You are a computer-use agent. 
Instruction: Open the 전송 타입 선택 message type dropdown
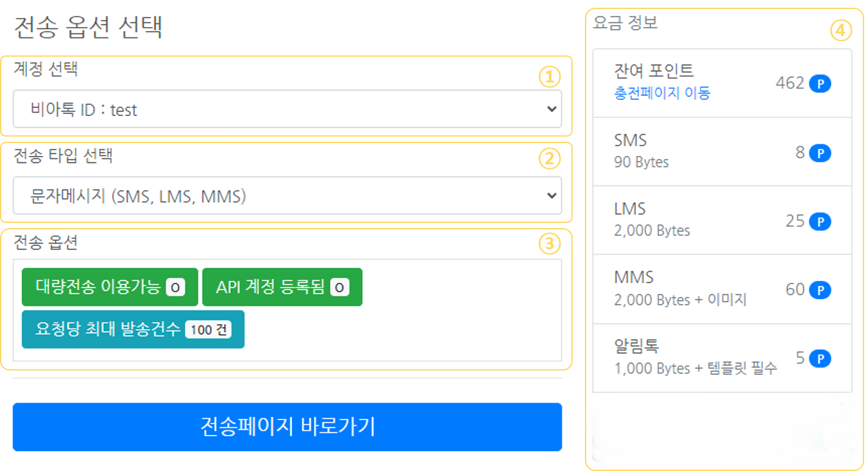[288, 195]
